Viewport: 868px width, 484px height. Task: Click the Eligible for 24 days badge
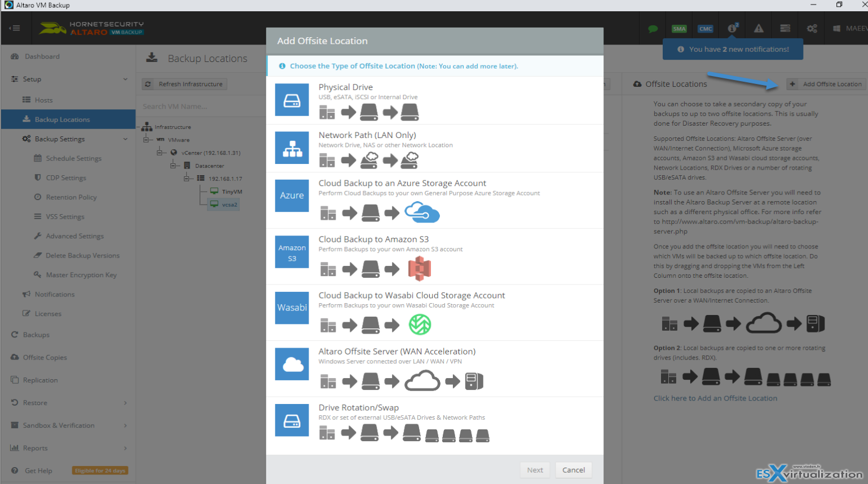100,470
